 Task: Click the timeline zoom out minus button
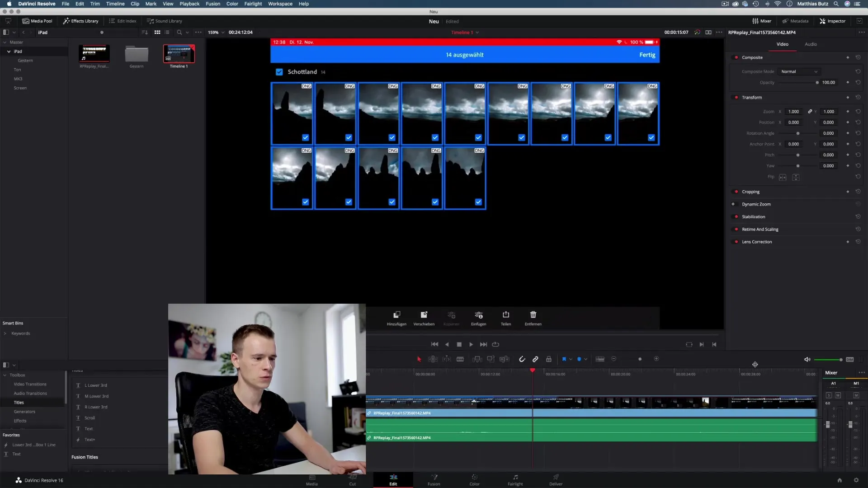click(613, 359)
